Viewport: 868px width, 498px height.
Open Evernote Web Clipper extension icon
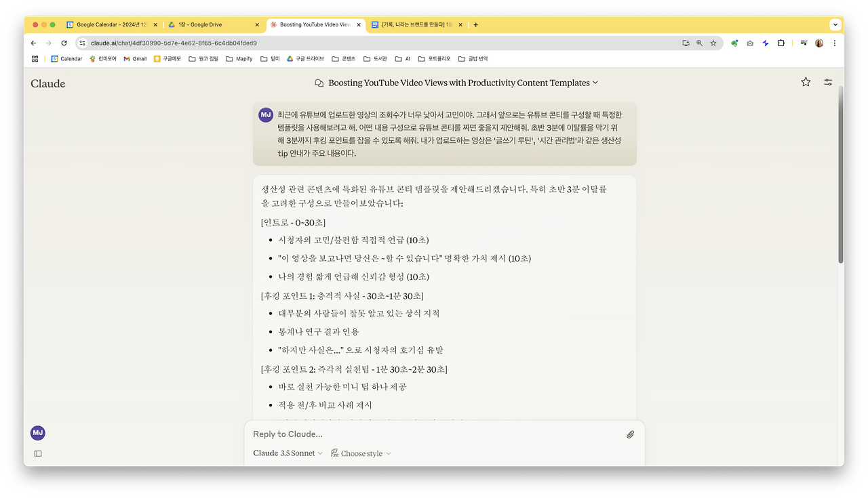click(x=734, y=42)
